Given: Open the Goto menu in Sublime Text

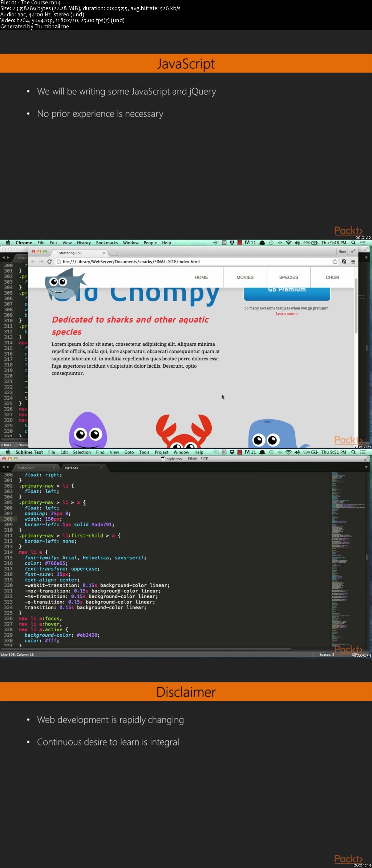Looking at the screenshot, I should [x=129, y=452].
